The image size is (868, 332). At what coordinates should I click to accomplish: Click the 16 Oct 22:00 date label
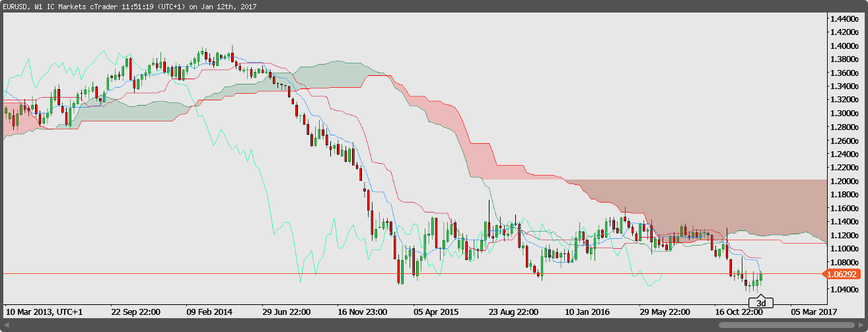(739, 310)
